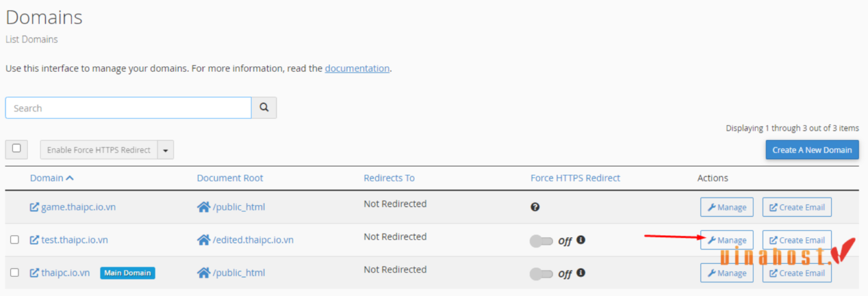
Task: Click home icon in game.thaipc.io.vn row
Action: (x=203, y=207)
